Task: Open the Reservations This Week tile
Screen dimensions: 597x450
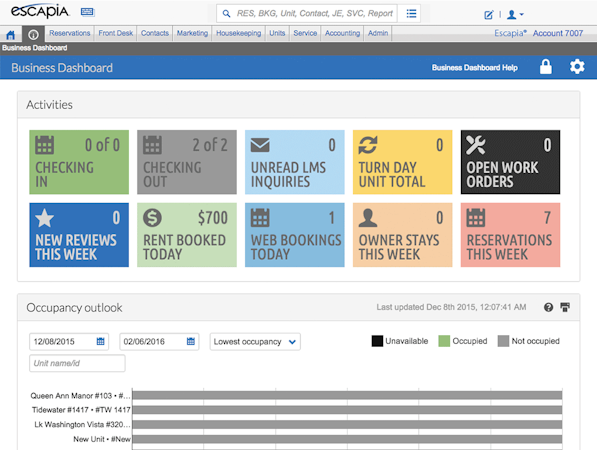Action: [x=510, y=235]
